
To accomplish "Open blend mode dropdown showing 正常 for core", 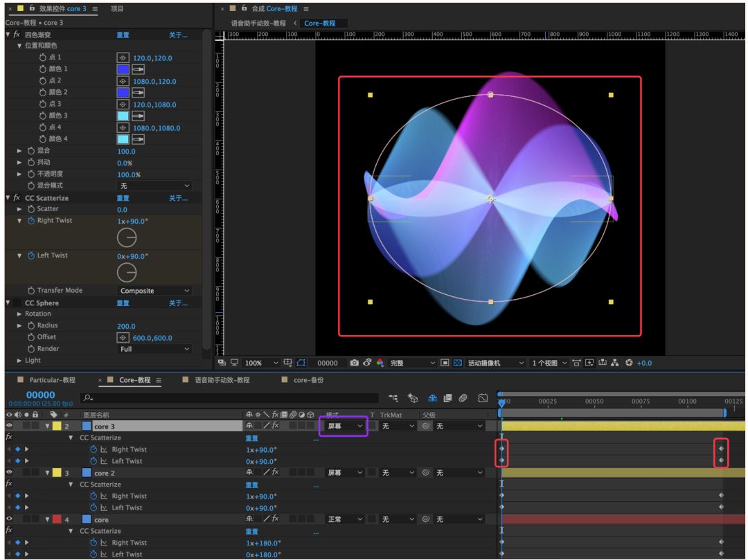I will [x=344, y=519].
